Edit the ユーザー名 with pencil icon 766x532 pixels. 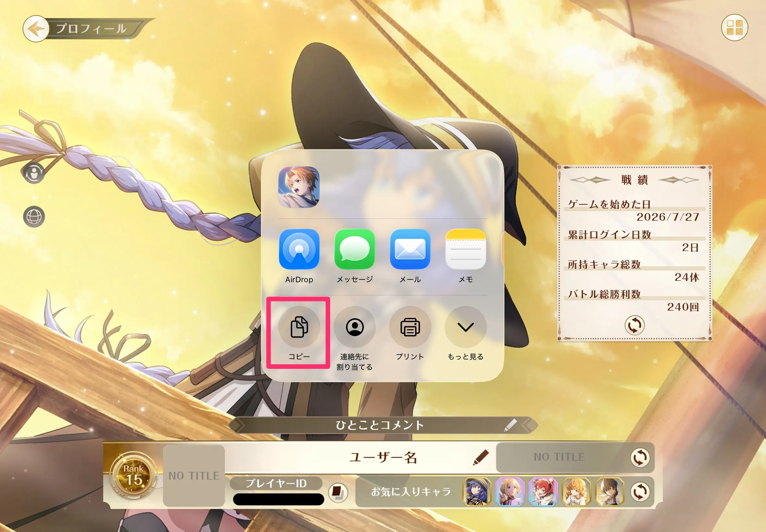(481, 457)
